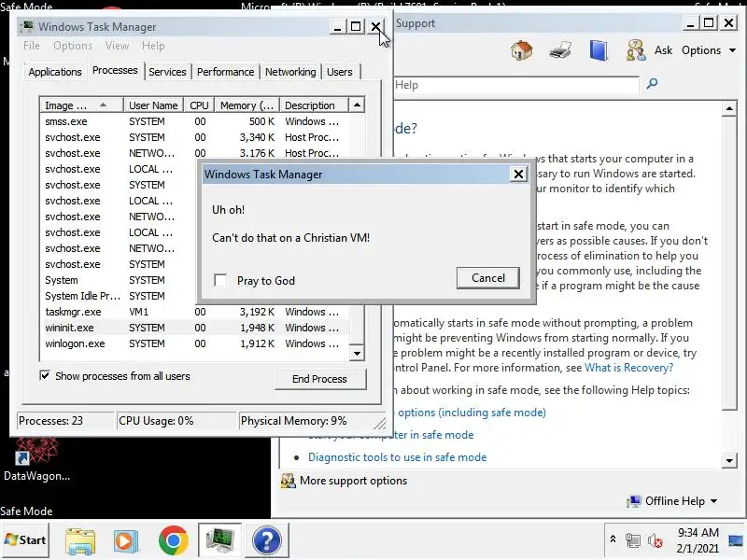Click the Help home icon
Screen dimensions: 747x560
pos(521,50)
